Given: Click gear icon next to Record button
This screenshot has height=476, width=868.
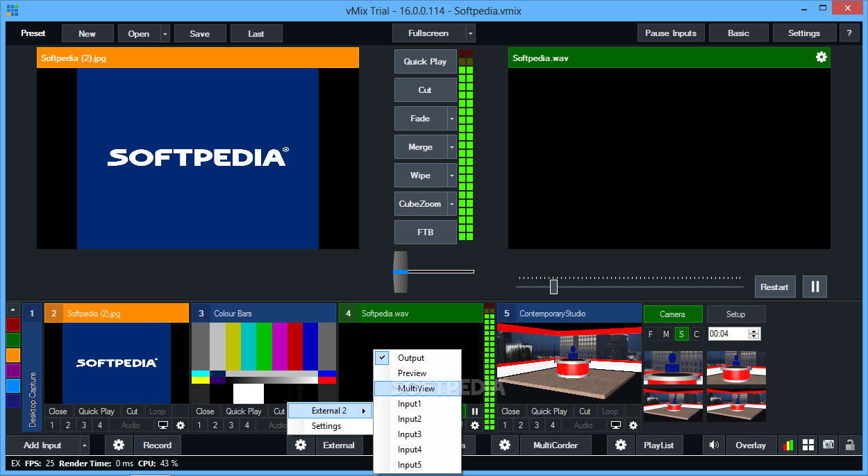Looking at the screenshot, I should (119, 445).
